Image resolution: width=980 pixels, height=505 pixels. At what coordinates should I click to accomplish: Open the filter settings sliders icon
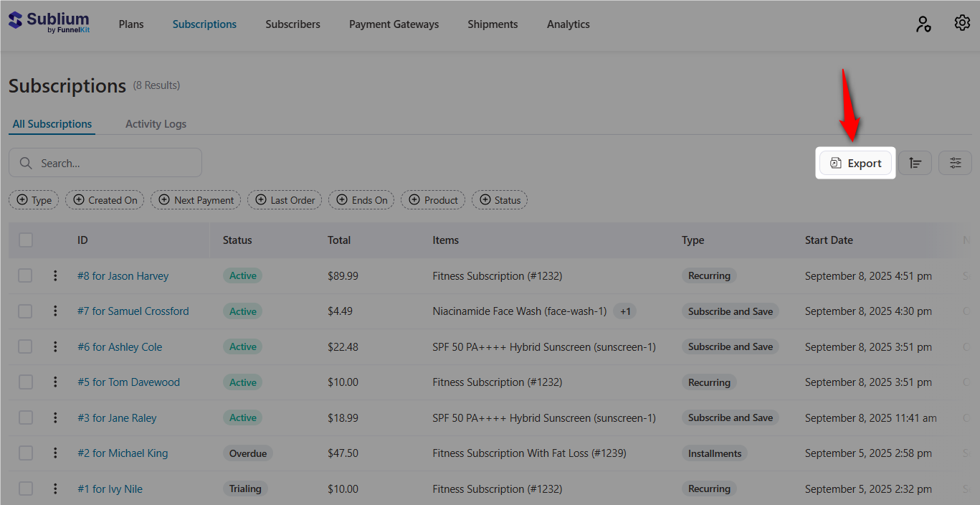[955, 163]
